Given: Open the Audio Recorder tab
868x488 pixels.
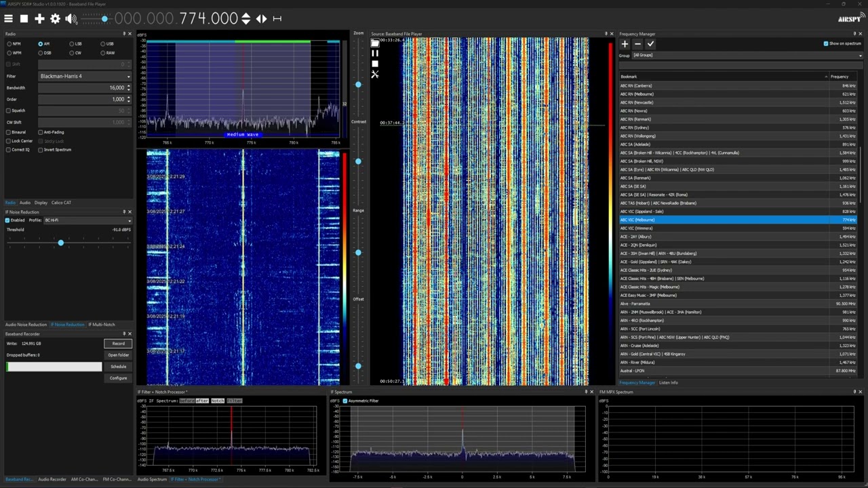Looking at the screenshot, I should pos(52,479).
